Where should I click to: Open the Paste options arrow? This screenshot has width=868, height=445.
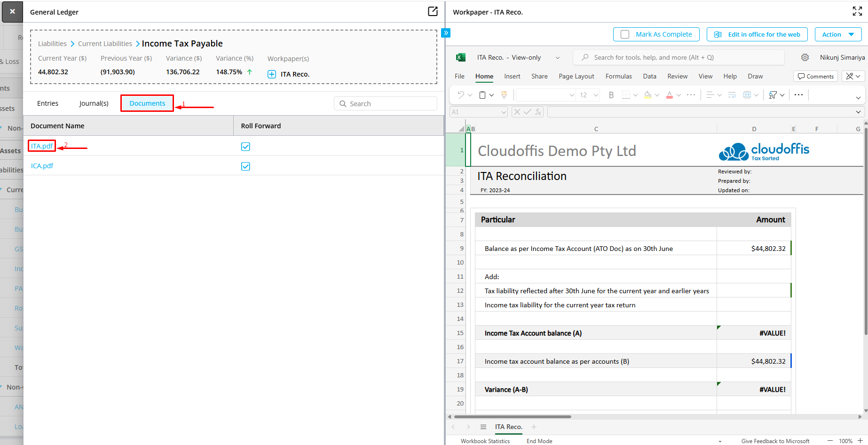(492, 95)
